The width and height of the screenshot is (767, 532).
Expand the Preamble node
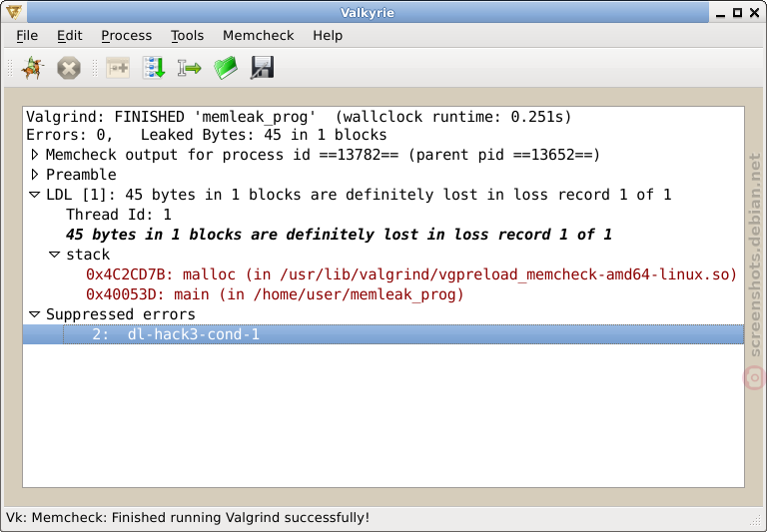coord(34,175)
